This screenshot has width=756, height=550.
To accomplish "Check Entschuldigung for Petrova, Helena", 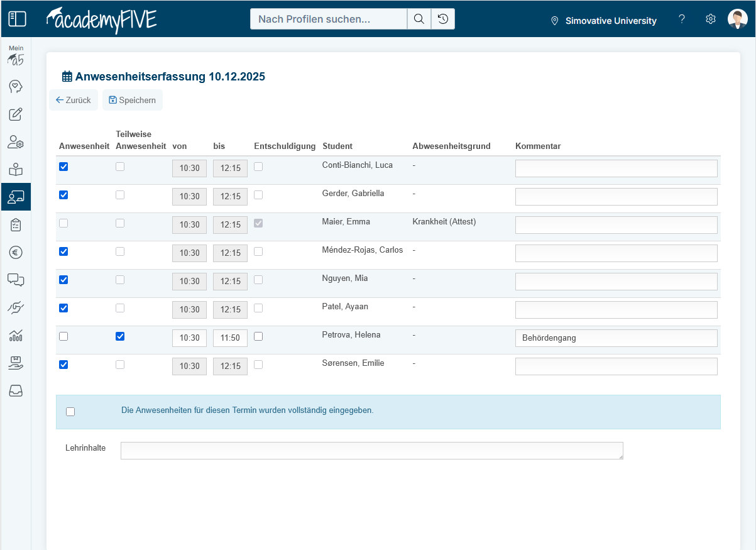I will point(258,336).
